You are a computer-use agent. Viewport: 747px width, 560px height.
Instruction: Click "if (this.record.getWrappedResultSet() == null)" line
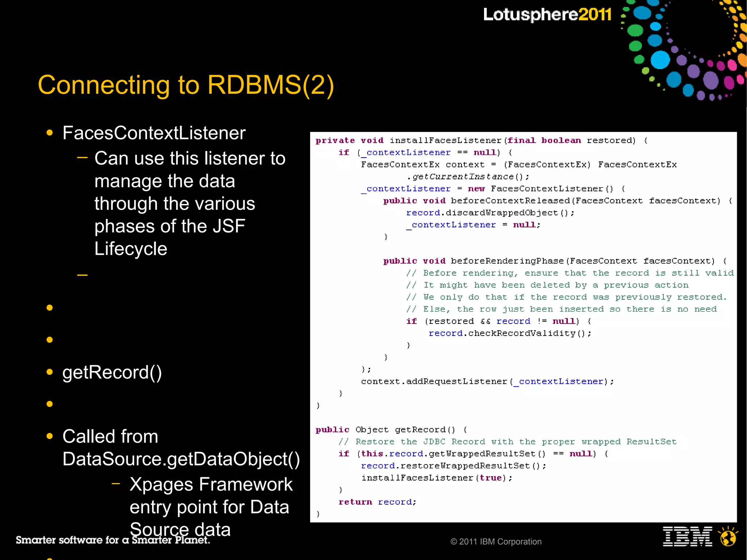point(473,453)
